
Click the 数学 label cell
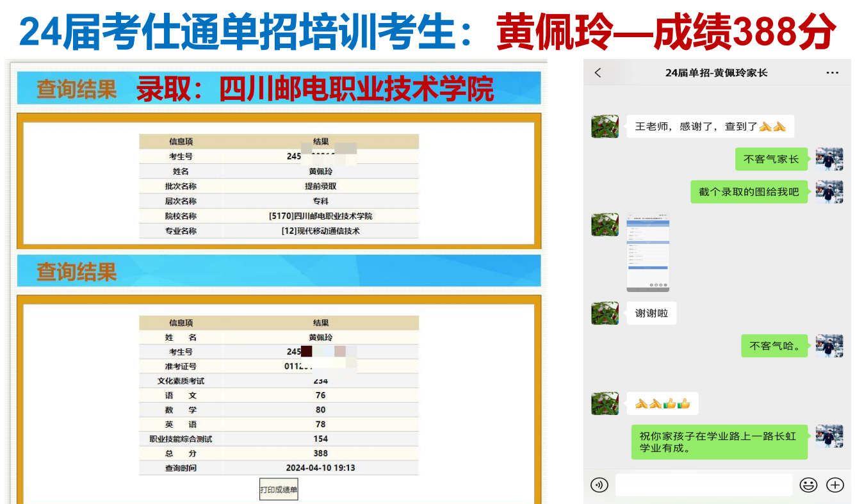pyautogui.click(x=181, y=410)
